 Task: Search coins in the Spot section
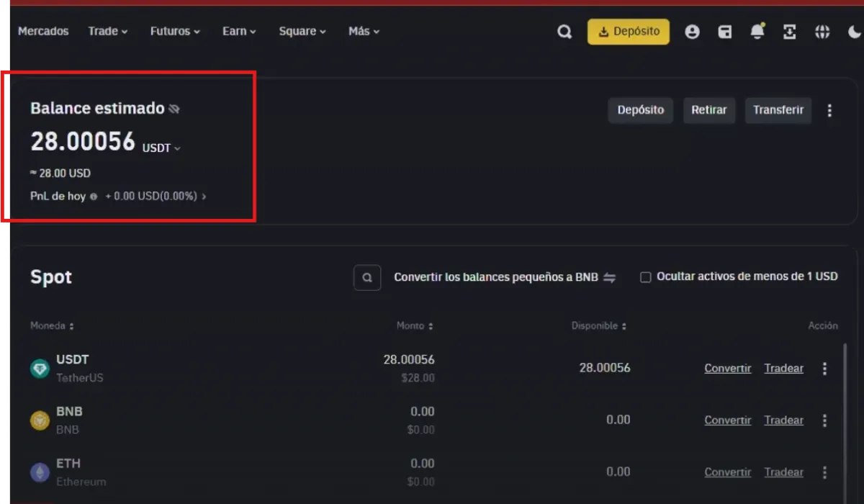point(367,277)
